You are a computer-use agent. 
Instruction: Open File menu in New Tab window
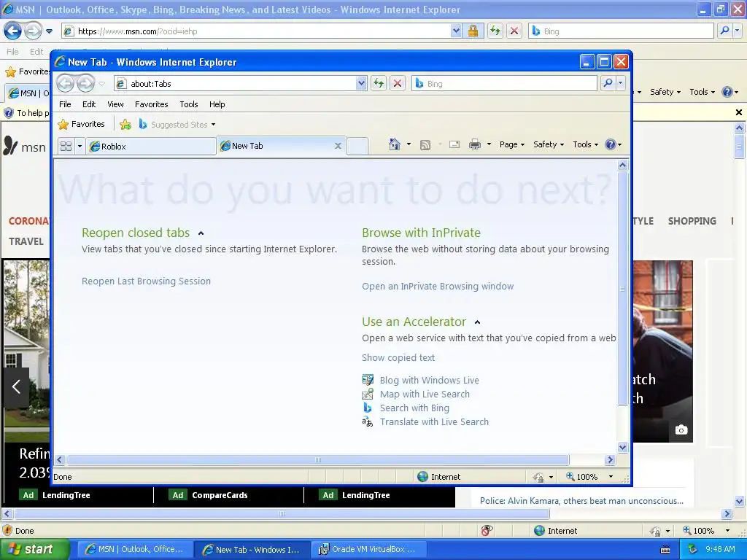click(x=65, y=104)
